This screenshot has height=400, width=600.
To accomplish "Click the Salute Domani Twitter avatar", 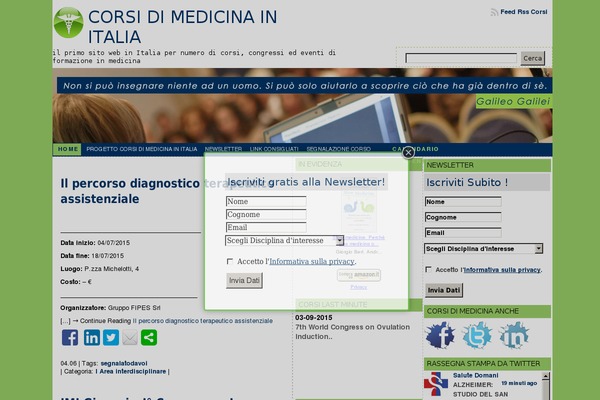I will click(x=436, y=384).
